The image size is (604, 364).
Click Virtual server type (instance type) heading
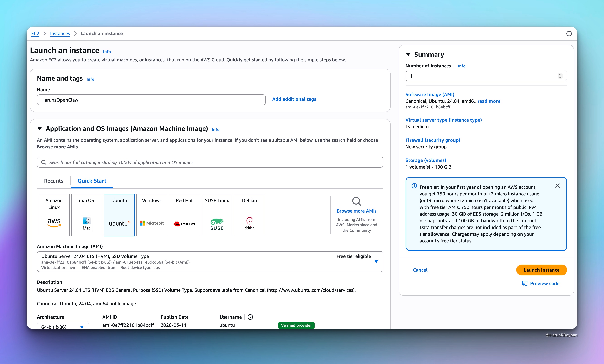point(443,120)
